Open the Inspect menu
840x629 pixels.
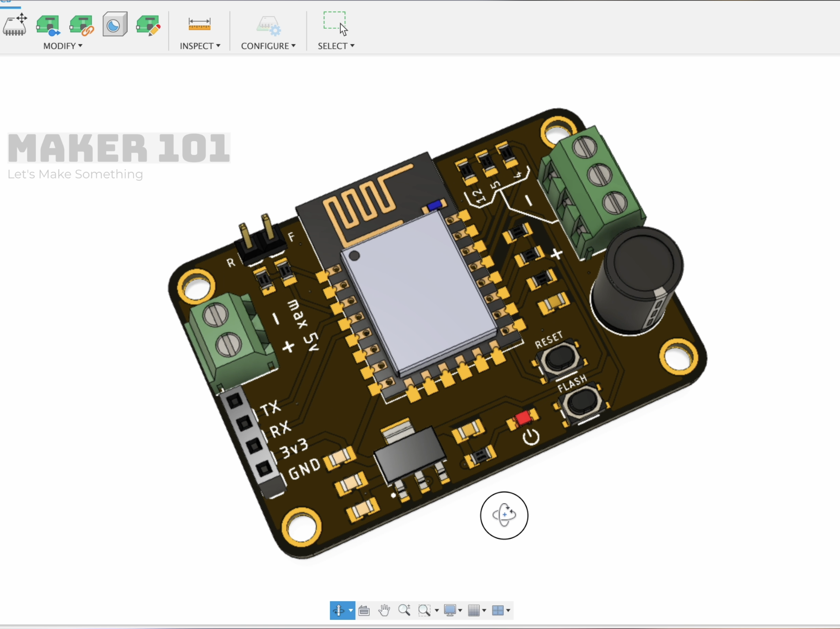click(x=200, y=46)
